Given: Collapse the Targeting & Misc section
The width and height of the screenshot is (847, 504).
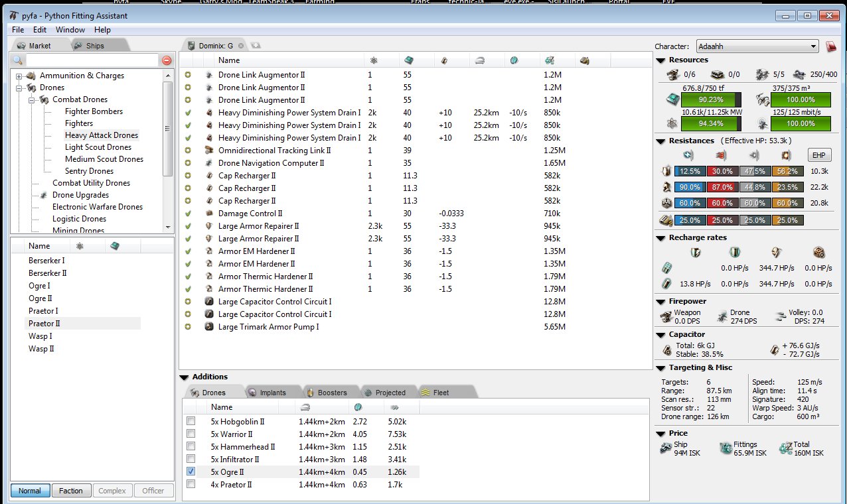Looking at the screenshot, I should (660, 368).
